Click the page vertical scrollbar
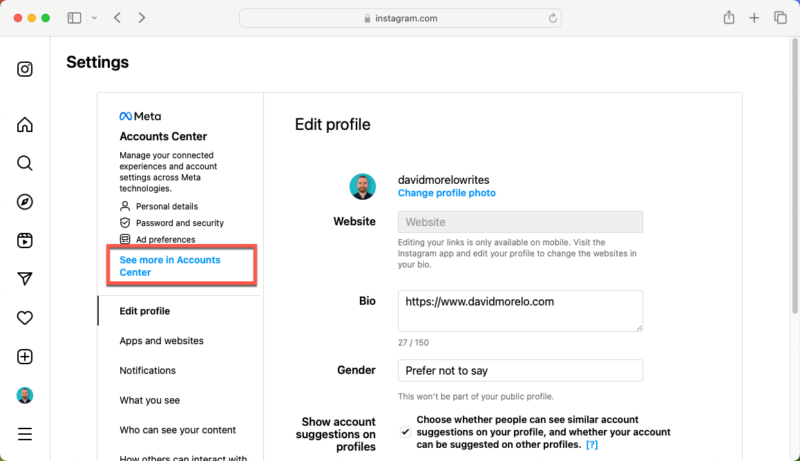Viewport: 800px width, 461px height. click(x=795, y=175)
